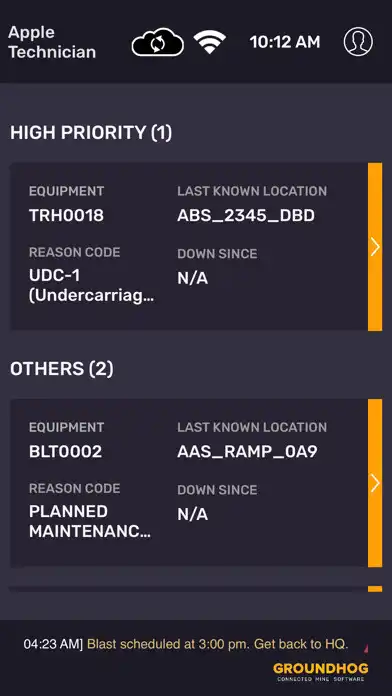Image resolution: width=392 pixels, height=696 pixels.
Task: Tap Planned Maintenance reason code
Action: point(90,522)
